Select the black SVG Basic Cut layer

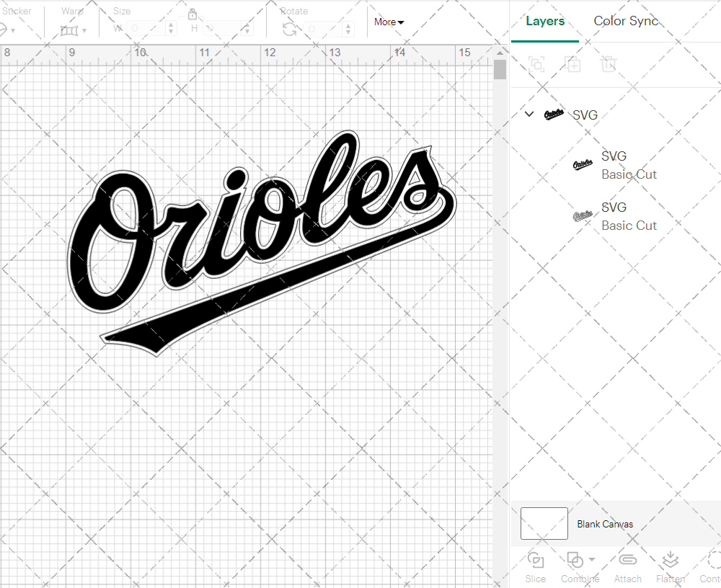click(x=613, y=165)
